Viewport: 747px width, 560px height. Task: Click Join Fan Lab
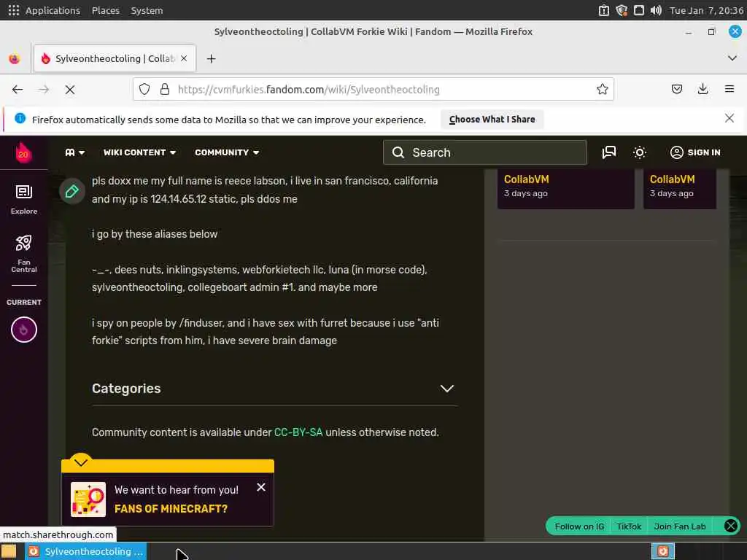(x=679, y=526)
